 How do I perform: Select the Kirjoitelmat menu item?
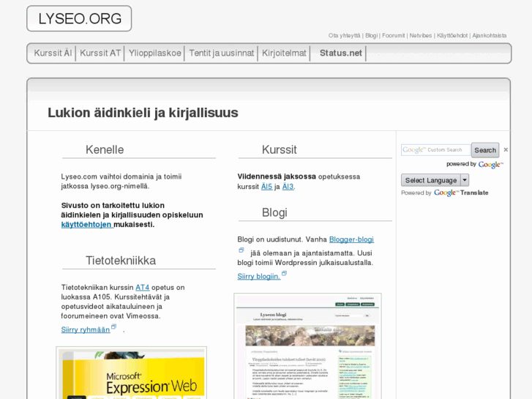click(x=284, y=53)
